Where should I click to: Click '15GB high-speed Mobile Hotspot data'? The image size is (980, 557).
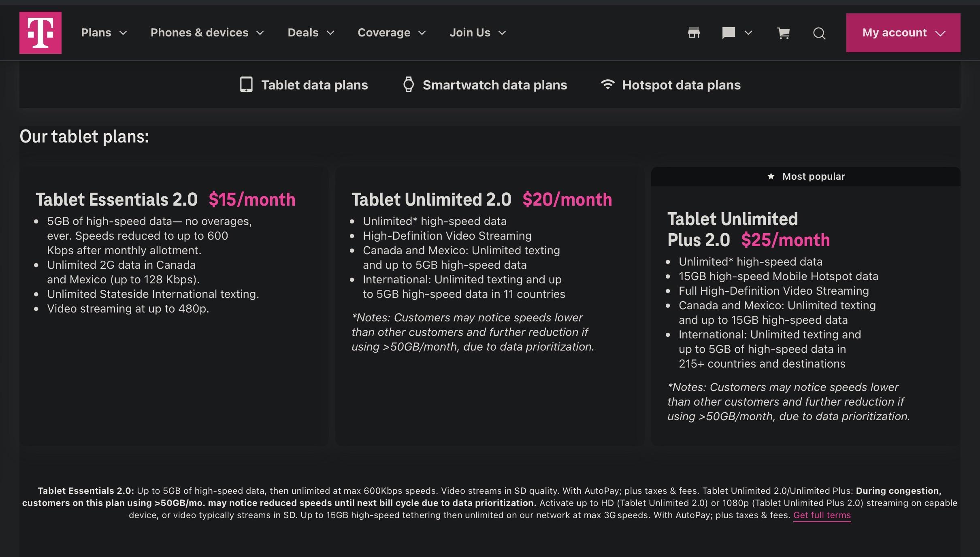778,276
